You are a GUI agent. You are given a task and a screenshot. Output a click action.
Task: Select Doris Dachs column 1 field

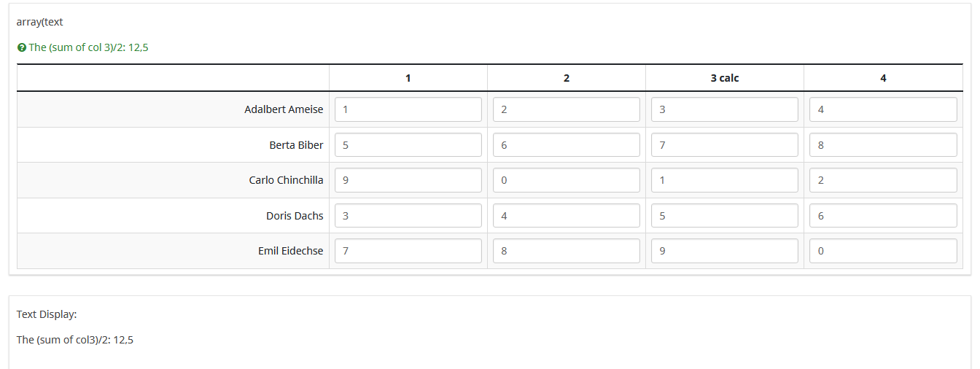[408, 216]
